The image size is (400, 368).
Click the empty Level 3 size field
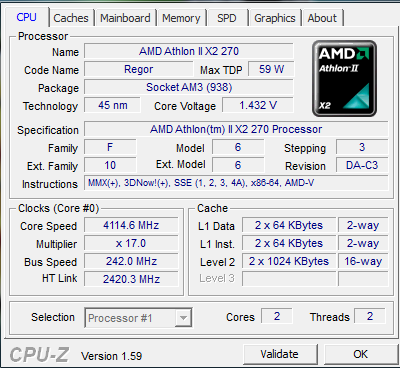tap(289, 279)
